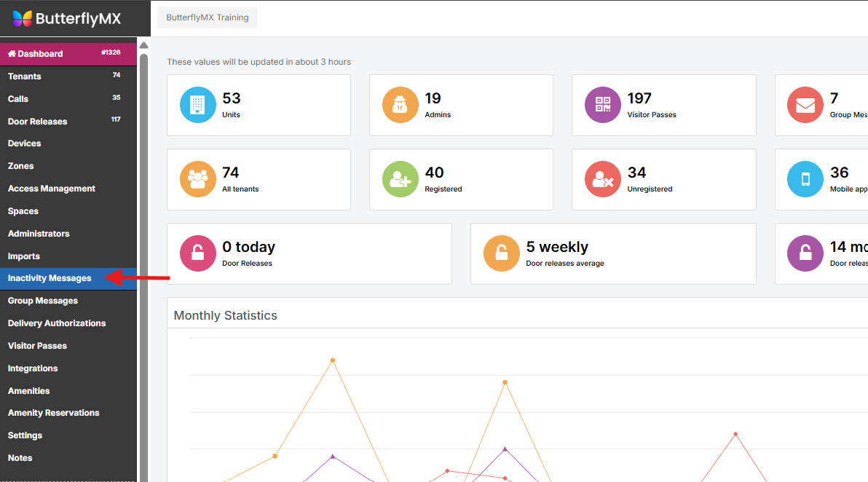868x482 pixels.
Task: Click the green Registered user icon
Action: (x=401, y=179)
